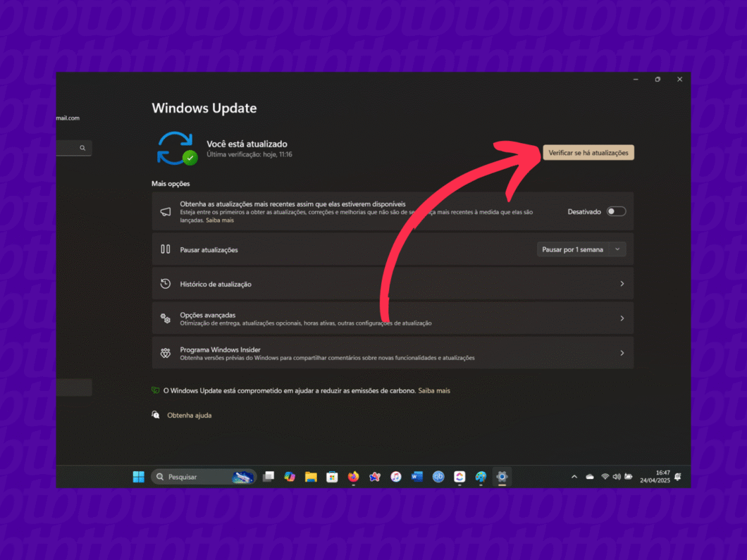Click the Pausar atualizações pause icon
This screenshot has height=560, width=747.
coord(164,249)
